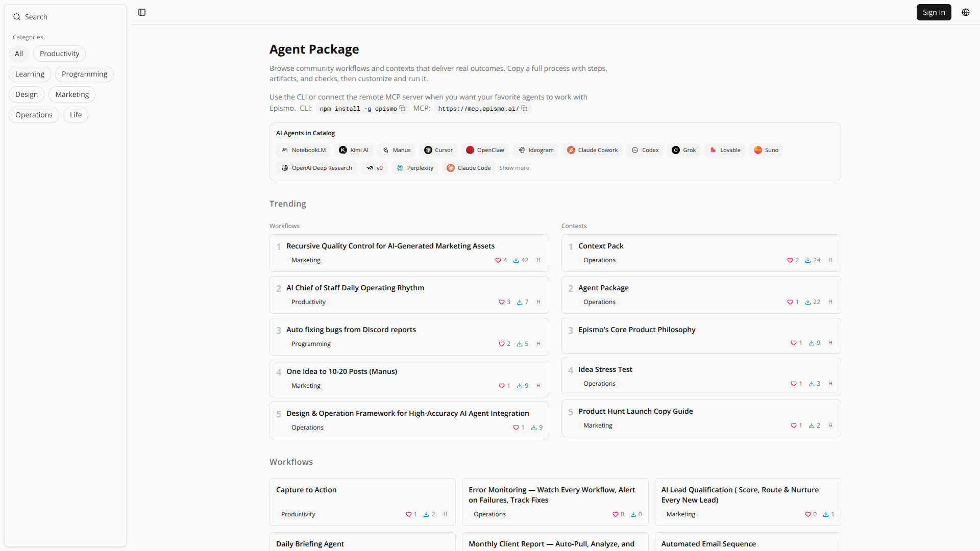Filter by the Marketing category
The height and width of the screenshot is (551, 980).
tap(72, 94)
